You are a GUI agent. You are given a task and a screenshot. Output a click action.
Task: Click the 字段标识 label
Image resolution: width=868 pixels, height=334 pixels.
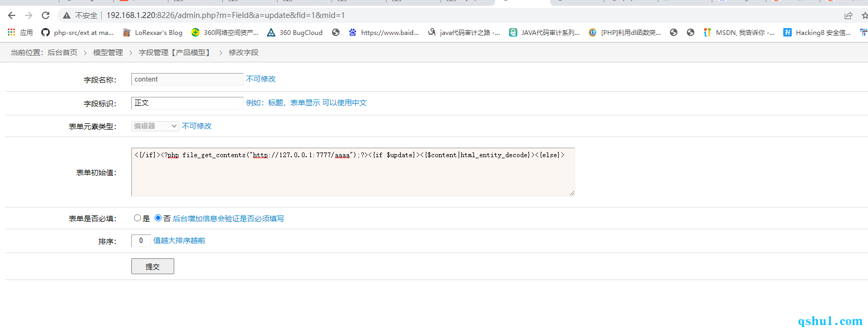point(100,104)
